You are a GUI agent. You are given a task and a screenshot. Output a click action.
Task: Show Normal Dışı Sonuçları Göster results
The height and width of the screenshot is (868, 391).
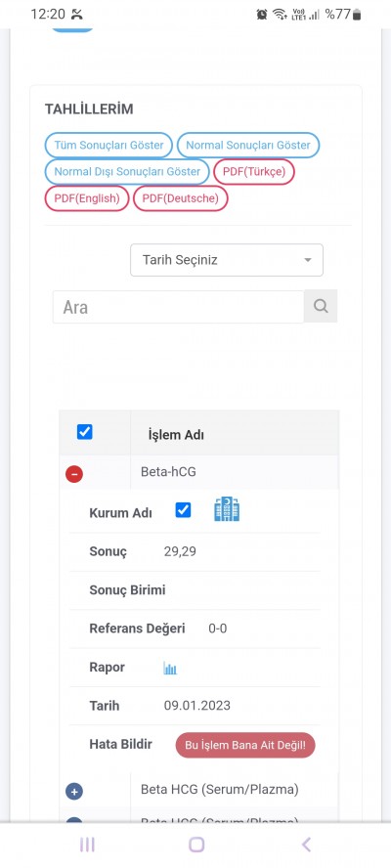[127, 172]
